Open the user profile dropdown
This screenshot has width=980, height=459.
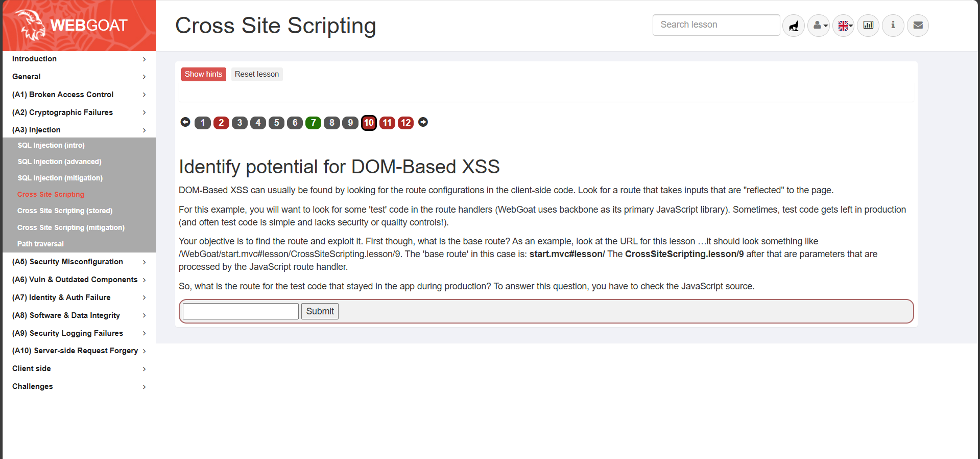(819, 25)
